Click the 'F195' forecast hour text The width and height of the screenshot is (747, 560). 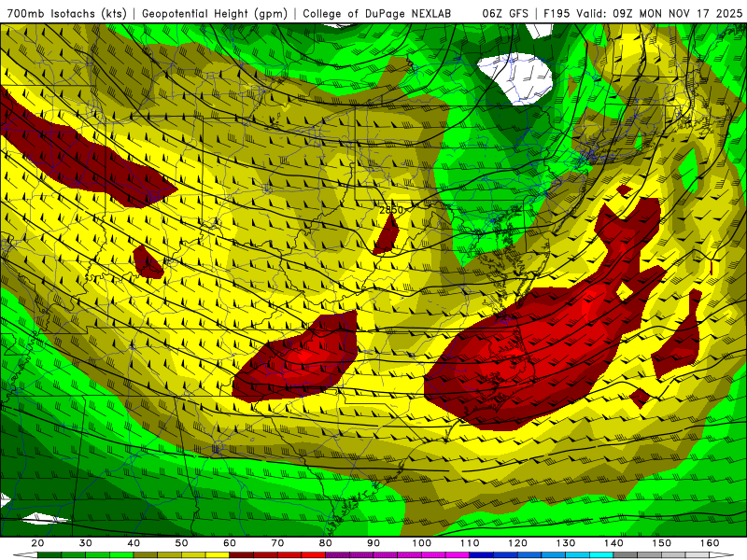coord(557,14)
